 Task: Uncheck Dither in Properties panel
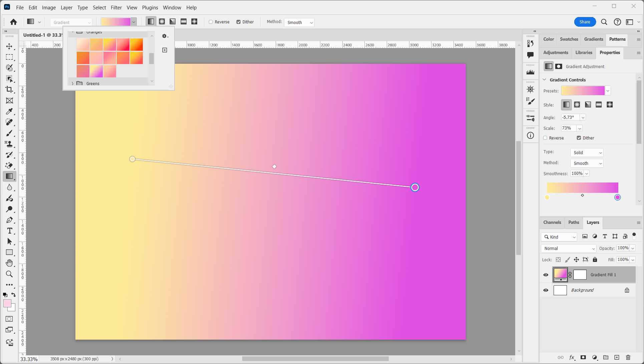[579, 138]
